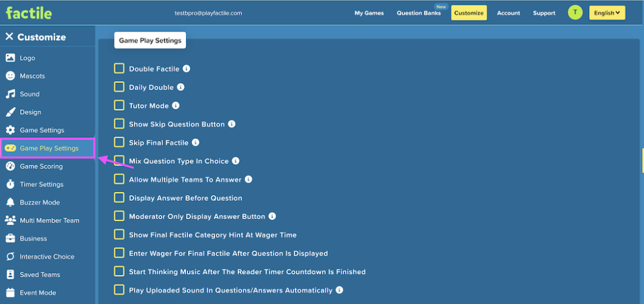The height and width of the screenshot is (304, 644).
Task: Show info for Skip Final Factile
Action: pyautogui.click(x=196, y=142)
